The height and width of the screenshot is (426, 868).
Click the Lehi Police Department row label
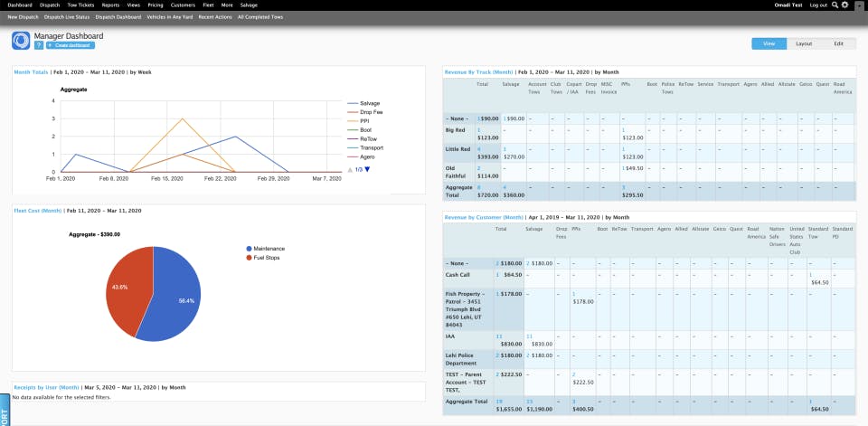pos(461,359)
